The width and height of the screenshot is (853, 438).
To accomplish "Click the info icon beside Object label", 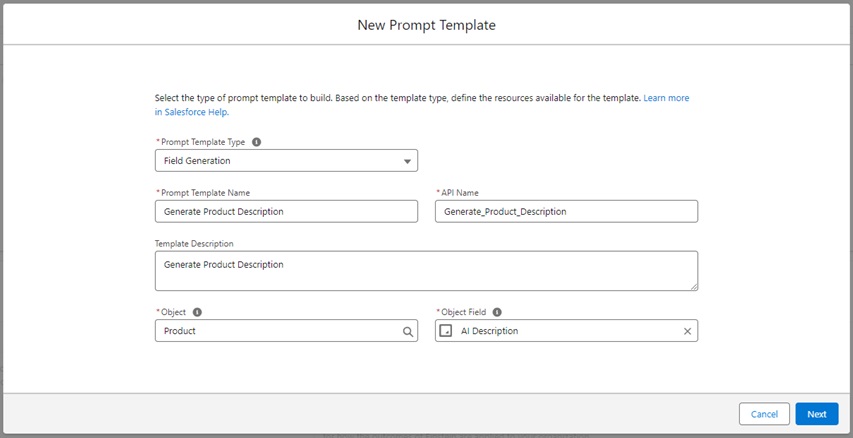I will (197, 312).
